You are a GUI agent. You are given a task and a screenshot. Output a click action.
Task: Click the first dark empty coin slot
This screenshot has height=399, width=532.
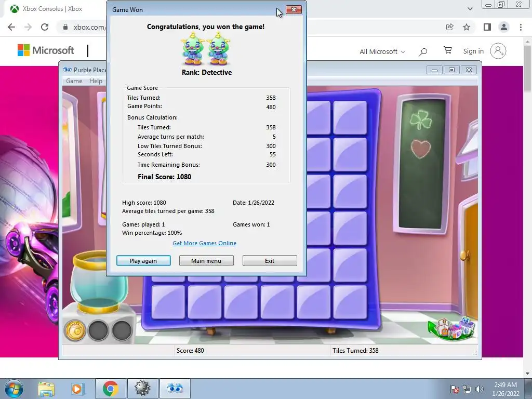[x=98, y=330]
